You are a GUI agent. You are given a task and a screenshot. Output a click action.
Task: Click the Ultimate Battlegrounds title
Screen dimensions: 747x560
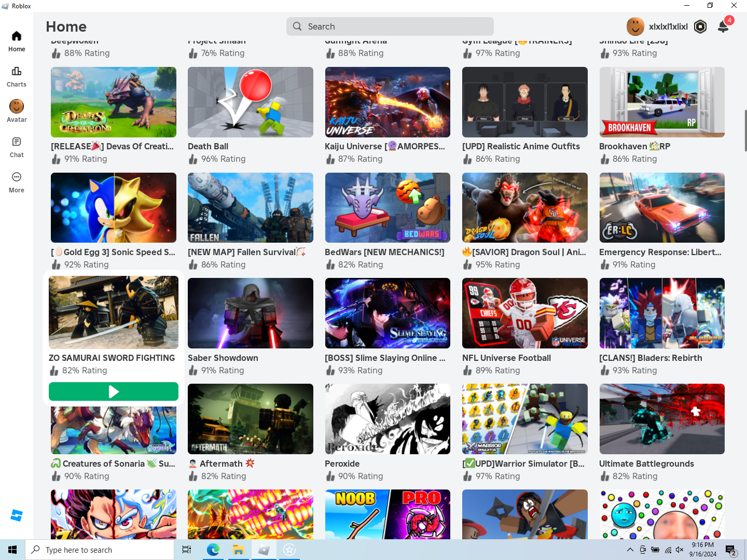(x=646, y=464)
